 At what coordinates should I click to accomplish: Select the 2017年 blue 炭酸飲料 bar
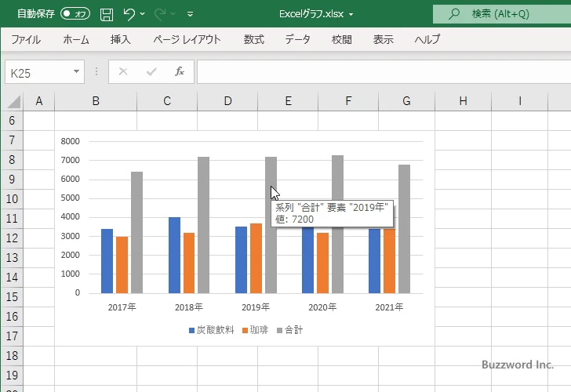[x=107, y=261]
